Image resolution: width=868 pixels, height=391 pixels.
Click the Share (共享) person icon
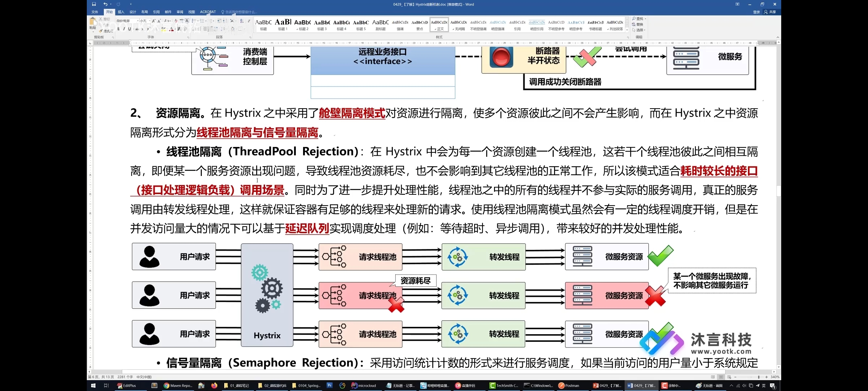tap(766, 12)
